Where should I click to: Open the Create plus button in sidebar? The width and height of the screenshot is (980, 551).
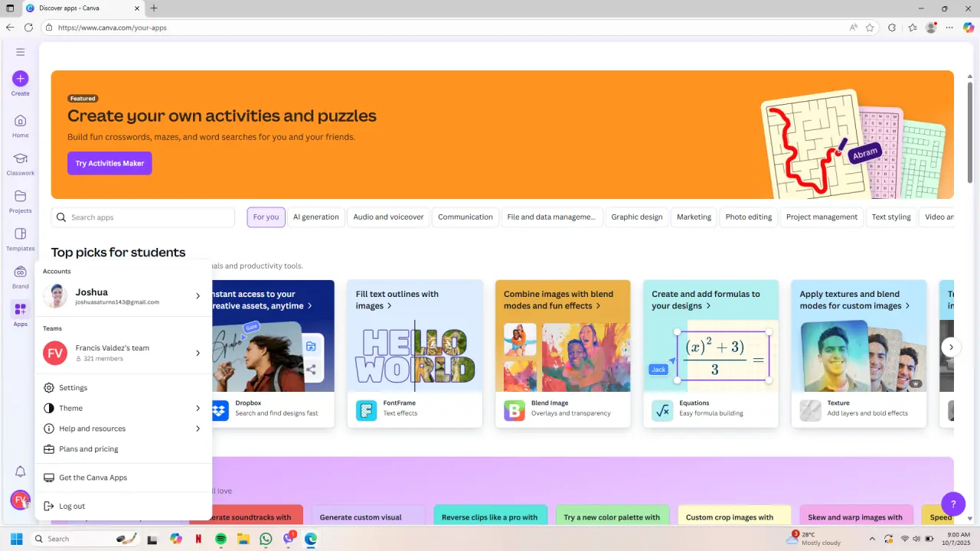20,78
